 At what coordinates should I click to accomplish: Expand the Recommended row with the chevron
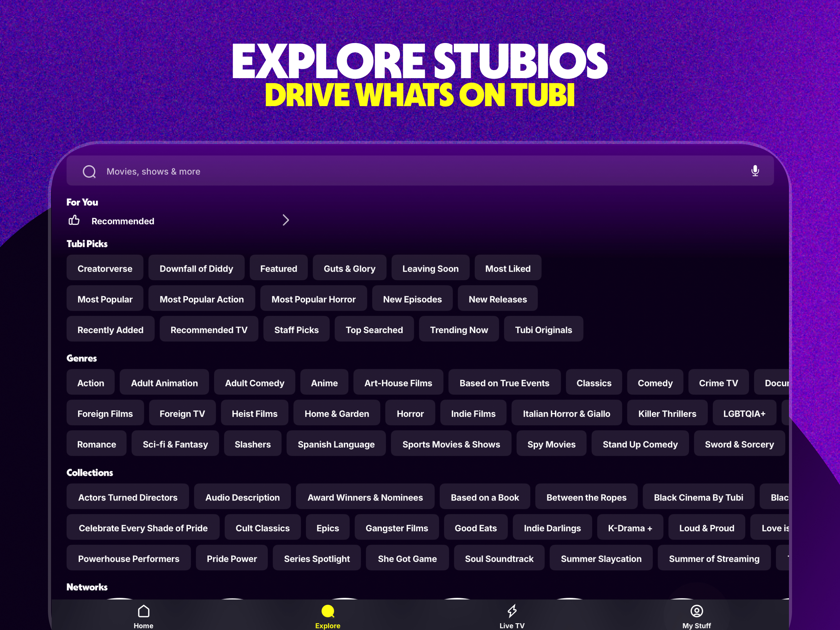pyautogui.click(x=286, y=220)
